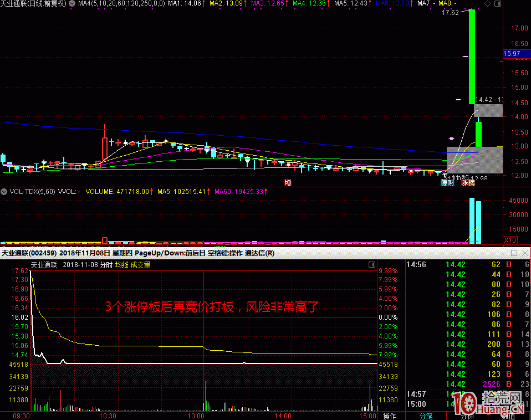The width and height of the screenshot is (531, 420).
Task: Click the diamond icon at chart top-right
Action: [x=487, y=3]
